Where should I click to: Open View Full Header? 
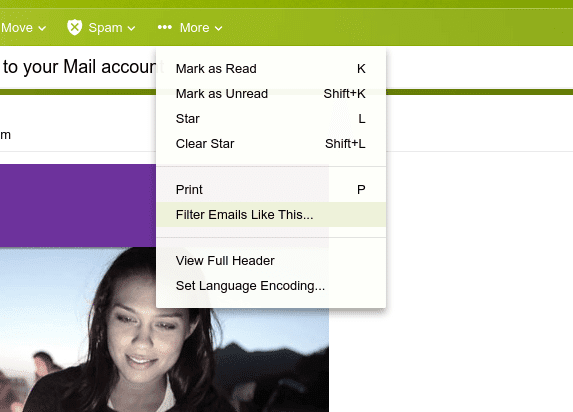[x=271, y=261]
